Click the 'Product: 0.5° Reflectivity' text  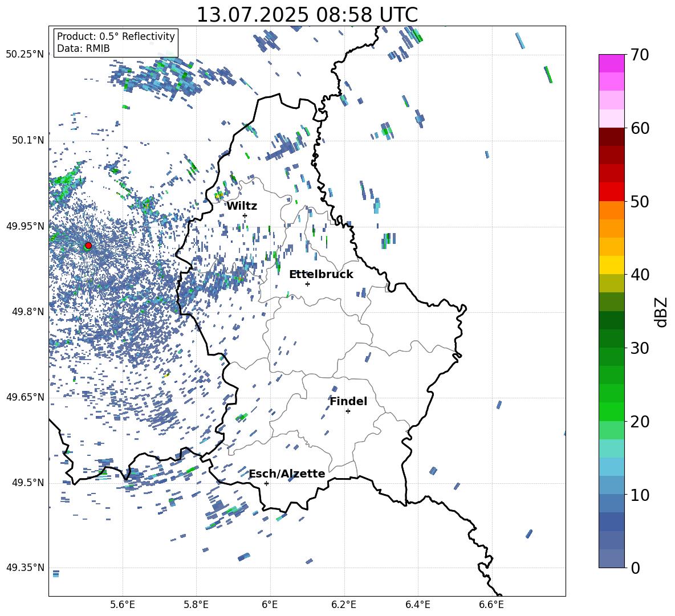[x=116, y=36]
